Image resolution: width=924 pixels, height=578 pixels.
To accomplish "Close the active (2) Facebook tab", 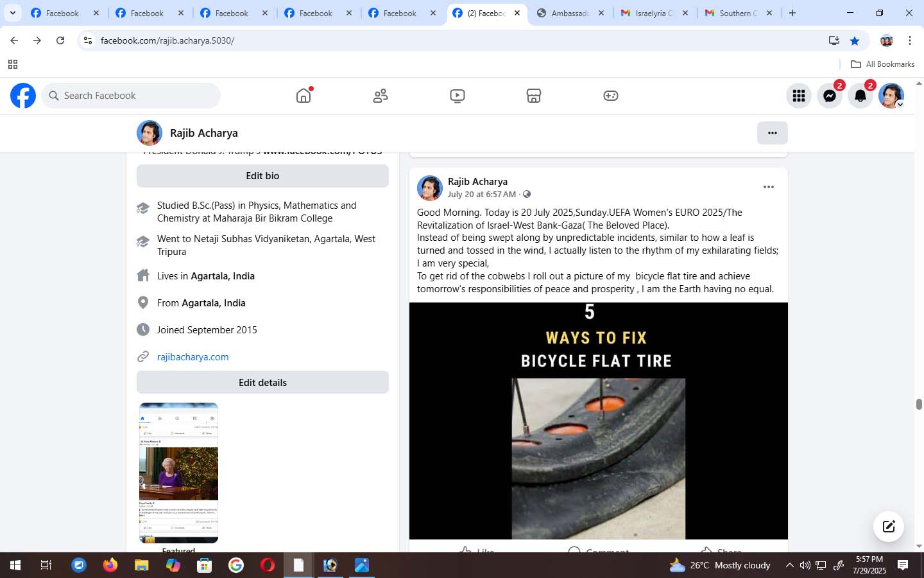I will [x=517, y=13].
